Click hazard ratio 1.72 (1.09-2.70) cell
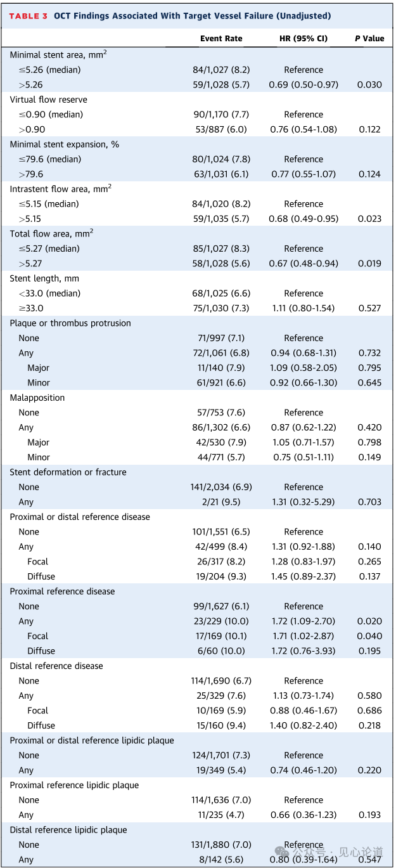The width and height of the screenshot is (396, 868). [x=303, y=621]
